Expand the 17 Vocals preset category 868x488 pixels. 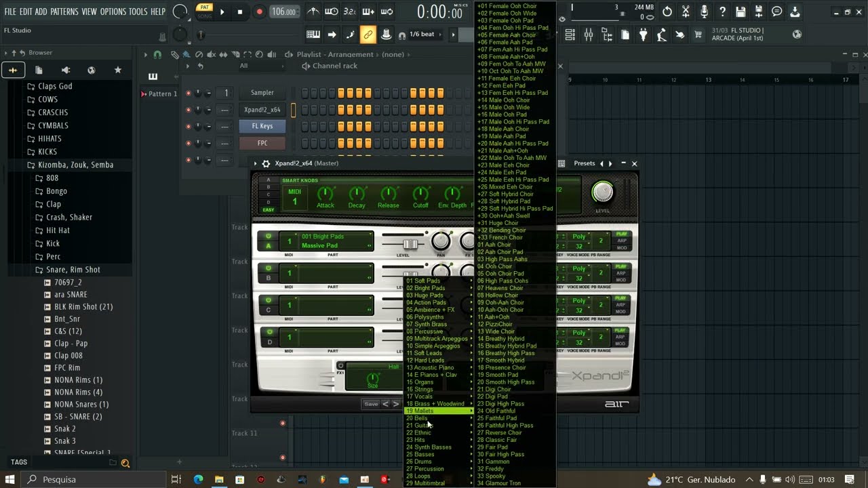tap(439, 396)
